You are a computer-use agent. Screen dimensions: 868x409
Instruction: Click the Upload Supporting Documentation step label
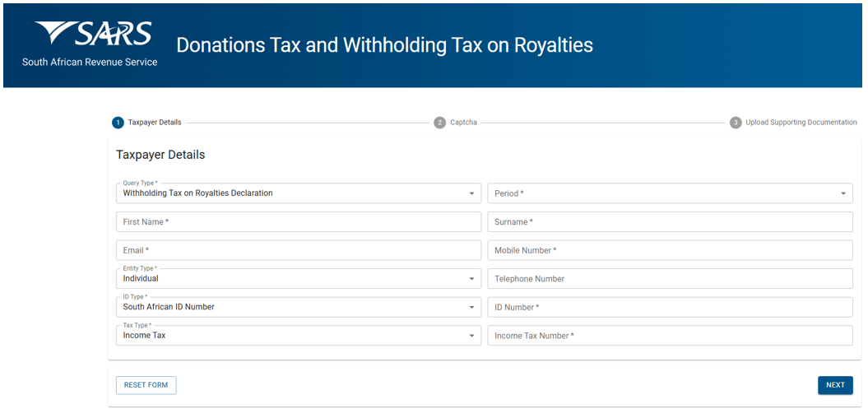(x=801, y=123)
